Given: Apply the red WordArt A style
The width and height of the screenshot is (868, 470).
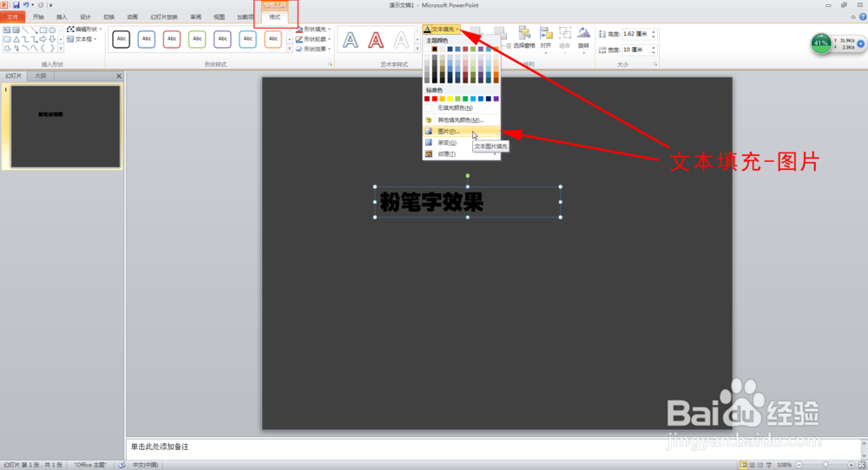Looking at the screenshot, I should [x=376, y=40].
